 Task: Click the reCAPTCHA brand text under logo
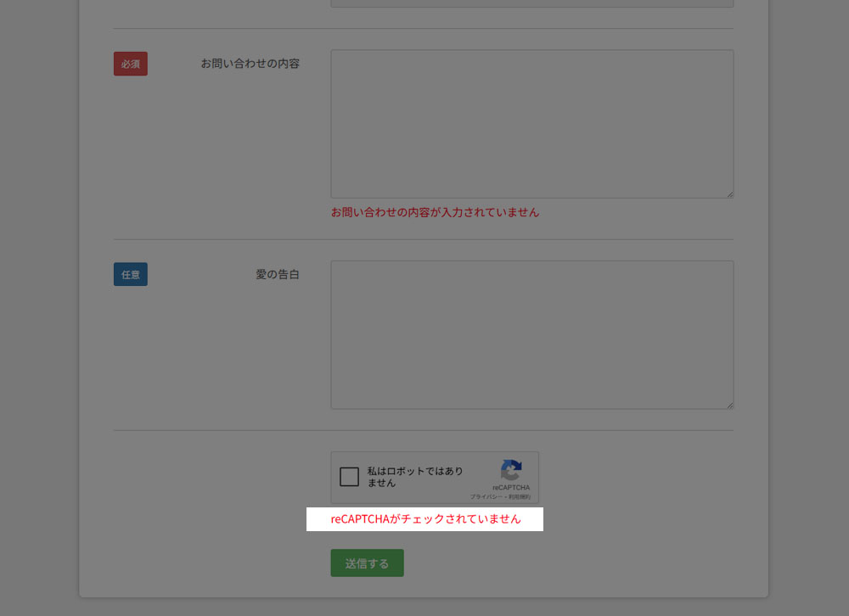510,488
